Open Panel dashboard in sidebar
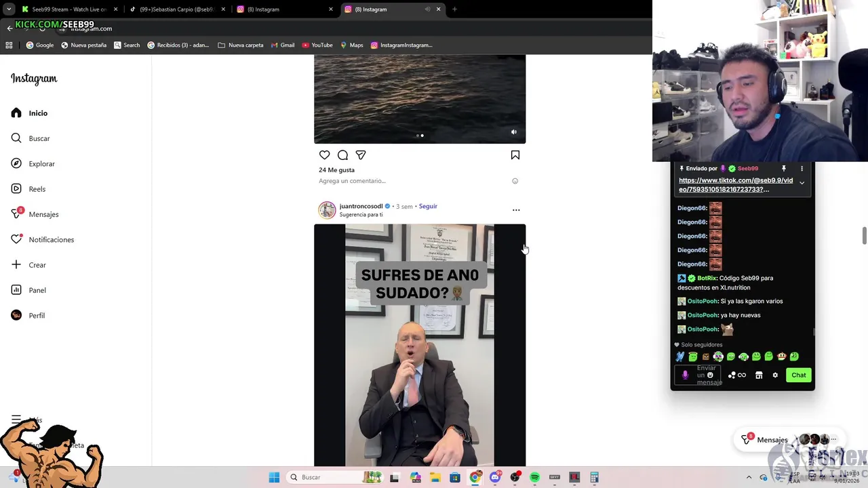The width and height of the screenshot is (868, 488). pyautogui.click(x=28, y=290)
